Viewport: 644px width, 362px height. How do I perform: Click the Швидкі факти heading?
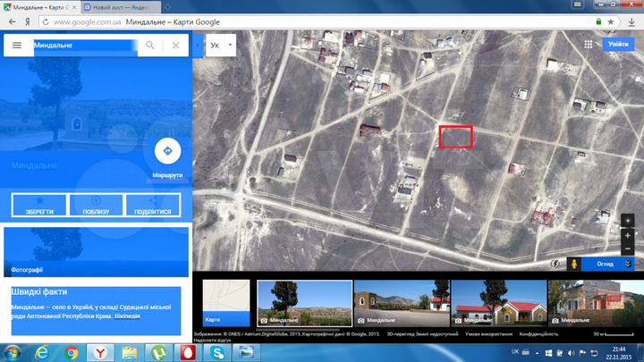(x=39, y=291)
